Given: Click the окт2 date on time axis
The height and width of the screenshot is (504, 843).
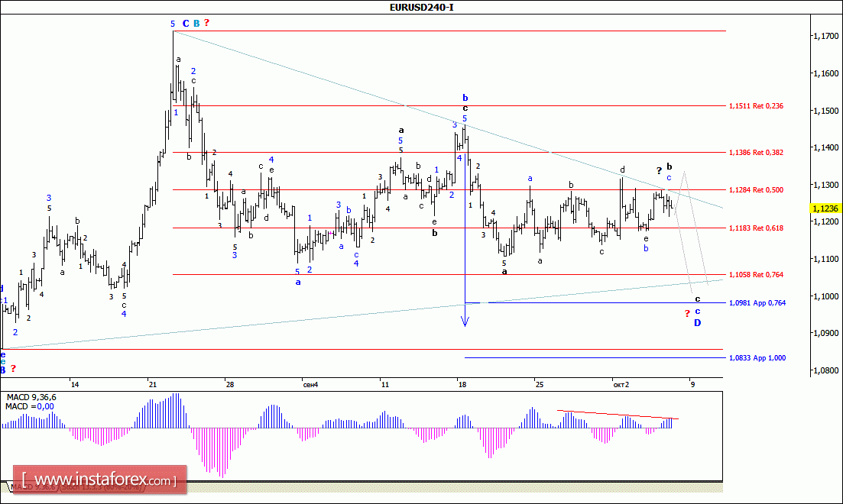Looking at the screenshot, I should (621, 383).
